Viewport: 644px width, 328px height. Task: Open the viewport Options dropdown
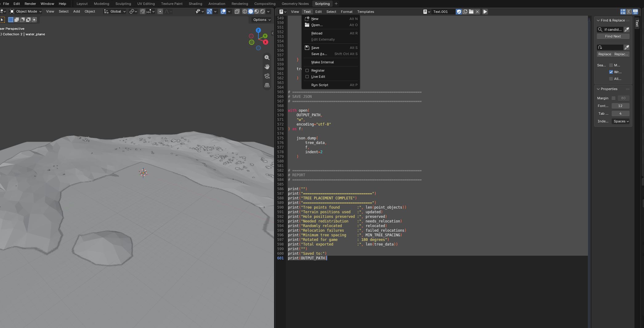262,20
